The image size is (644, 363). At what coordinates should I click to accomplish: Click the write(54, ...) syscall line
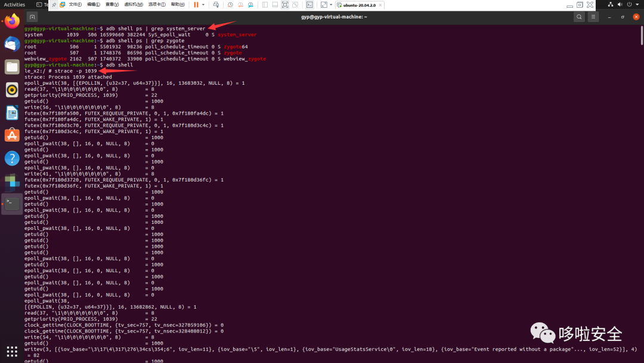(x=89, y=337)
